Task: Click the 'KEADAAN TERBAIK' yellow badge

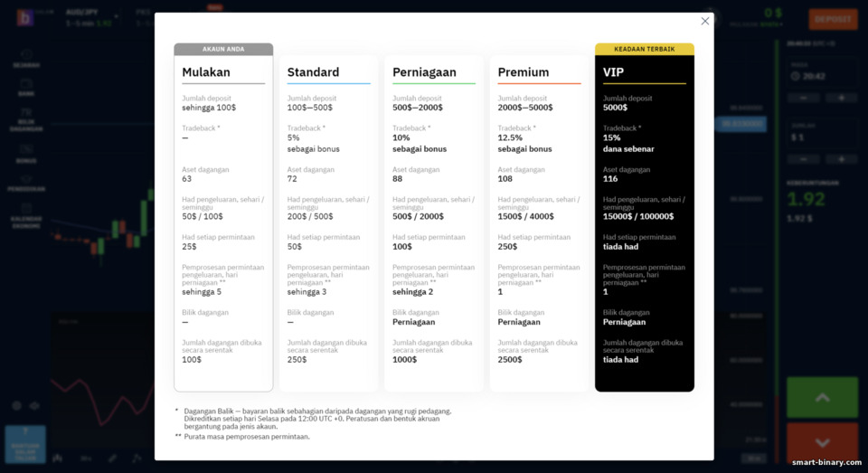Action: tap(645, 50)
